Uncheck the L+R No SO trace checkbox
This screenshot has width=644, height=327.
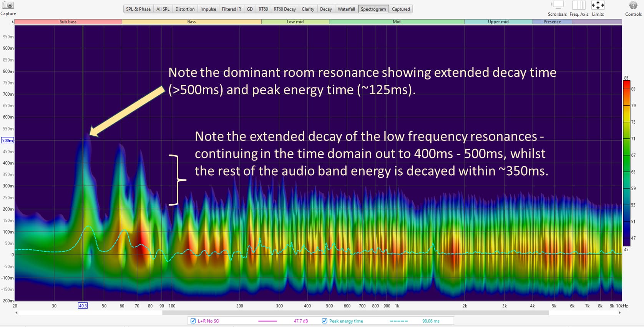pos(193,321)
